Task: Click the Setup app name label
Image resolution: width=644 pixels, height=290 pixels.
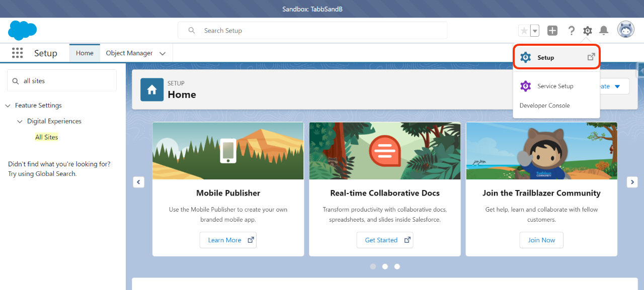Action: click(x=46, y=53)
